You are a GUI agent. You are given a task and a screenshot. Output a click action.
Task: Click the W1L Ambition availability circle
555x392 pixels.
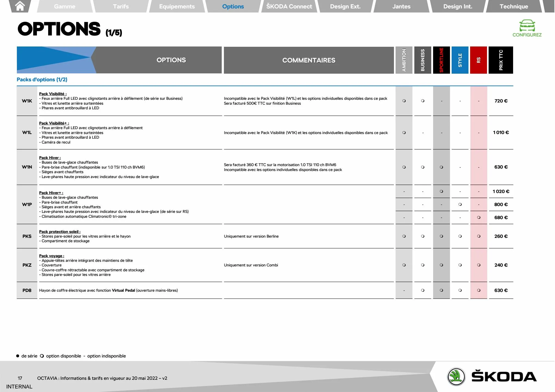point(404,133)
